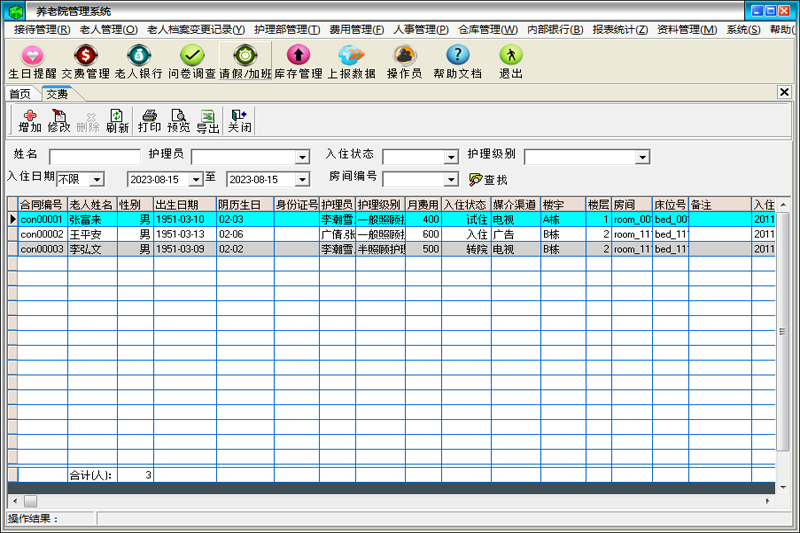Expand the 护理员 dropdown

302,157
